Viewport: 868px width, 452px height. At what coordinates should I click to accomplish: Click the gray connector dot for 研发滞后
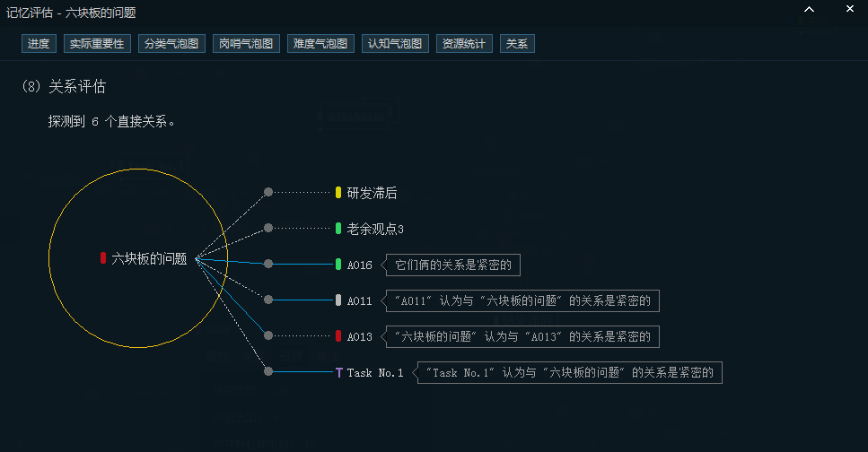click(268, 192)
